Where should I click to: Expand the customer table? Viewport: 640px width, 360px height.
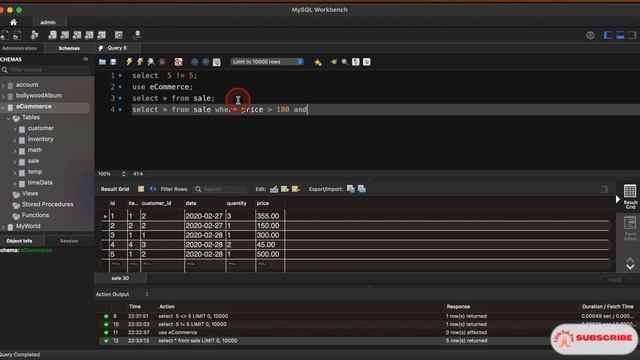pos(15,129)
